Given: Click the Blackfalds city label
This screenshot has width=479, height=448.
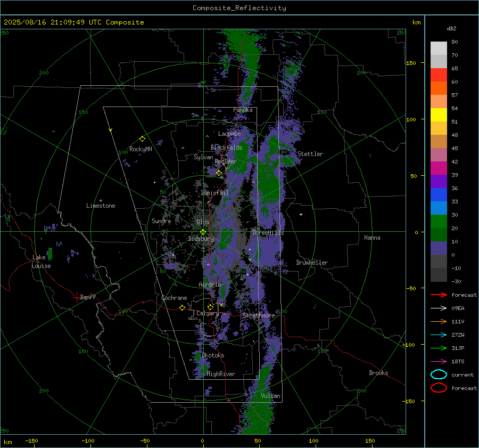Looking at the screenshot, I should 226,148.
